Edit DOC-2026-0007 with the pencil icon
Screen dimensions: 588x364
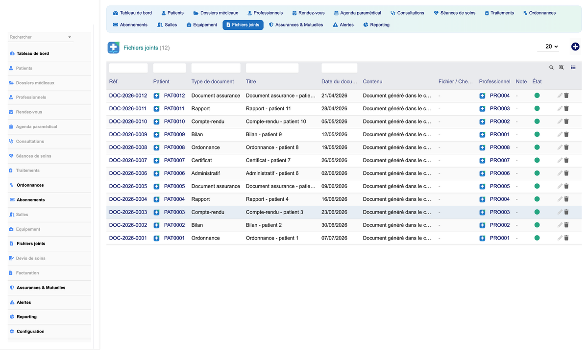coord(560,160)
